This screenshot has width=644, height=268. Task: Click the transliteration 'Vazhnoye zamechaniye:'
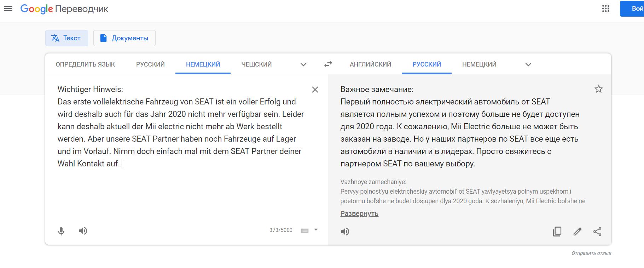coord(373,182)
